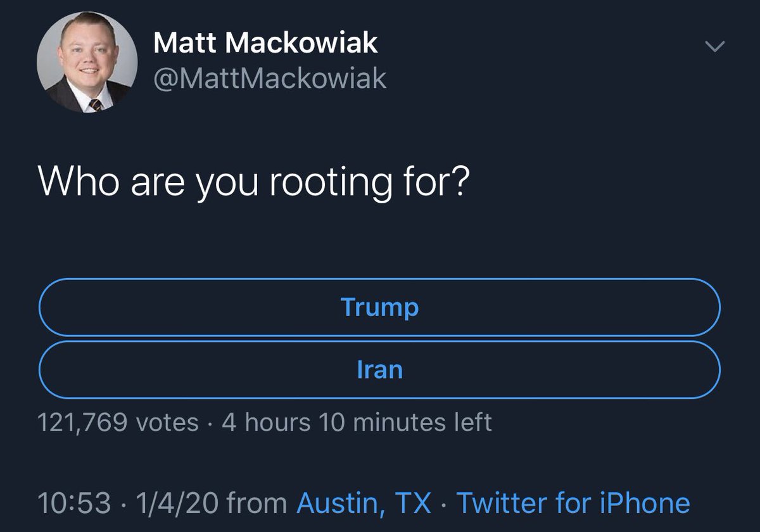Expand the tweet options chevron
760x532 pixels.
[714, 46]
